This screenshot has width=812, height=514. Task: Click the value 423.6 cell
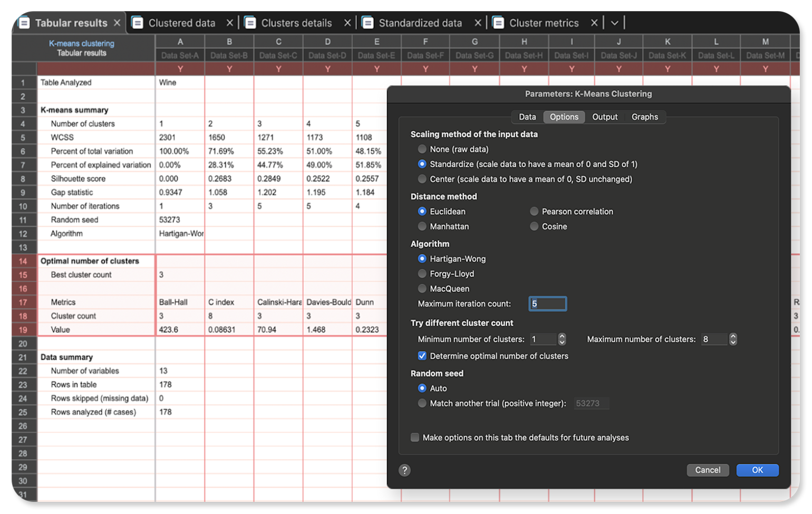(180, 330)
